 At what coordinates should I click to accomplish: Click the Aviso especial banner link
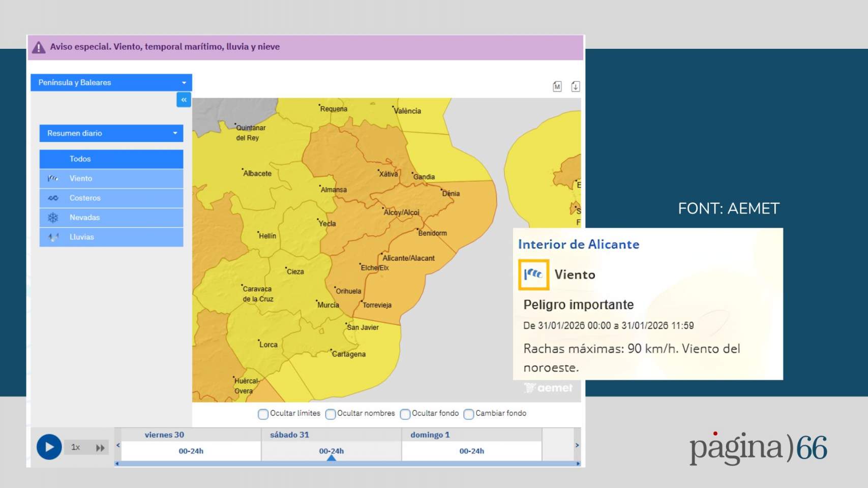[165, 47]
